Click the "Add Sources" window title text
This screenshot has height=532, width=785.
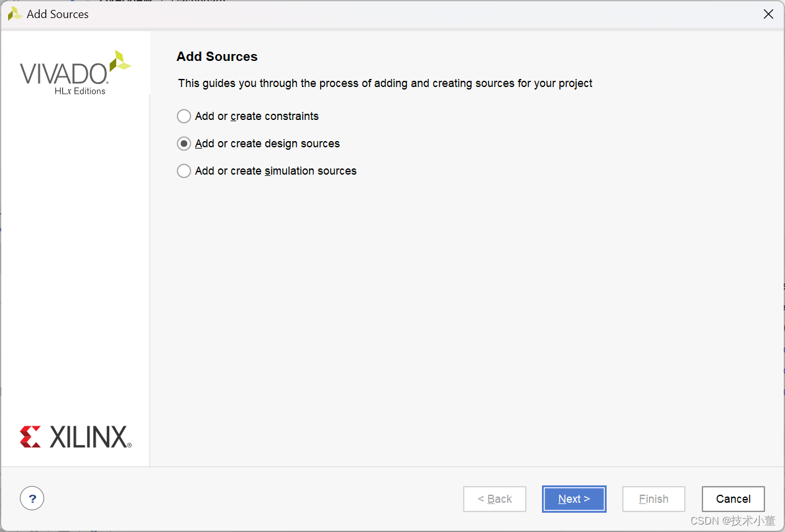pos(58,14)
